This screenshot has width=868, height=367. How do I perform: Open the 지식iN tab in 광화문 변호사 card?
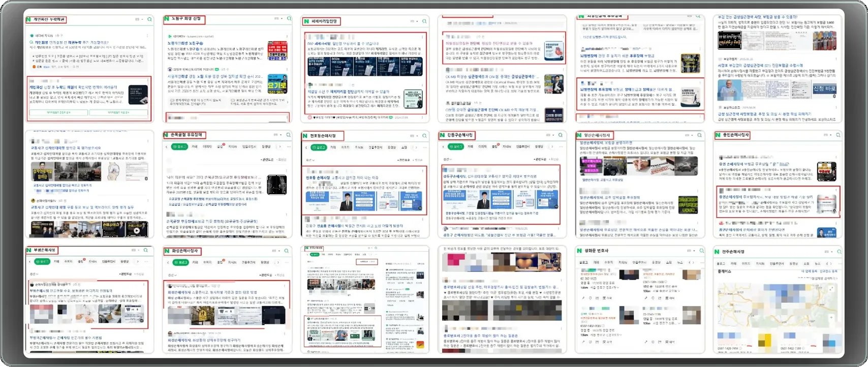tap(624, 263)
